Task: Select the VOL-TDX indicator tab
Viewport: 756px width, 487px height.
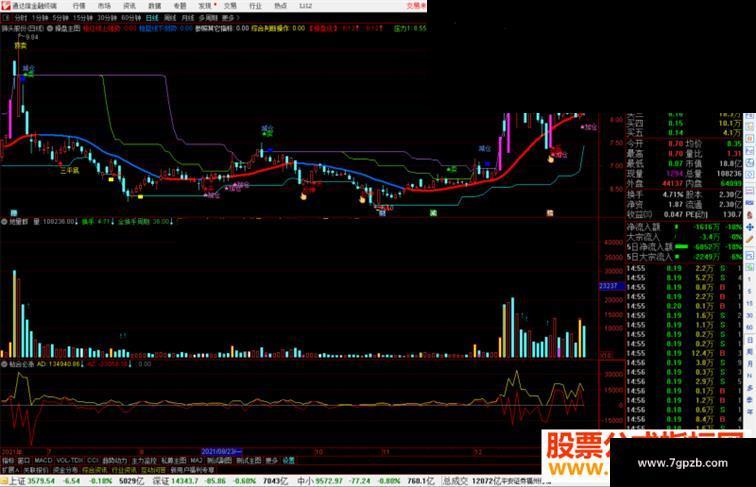Action: 70,461
